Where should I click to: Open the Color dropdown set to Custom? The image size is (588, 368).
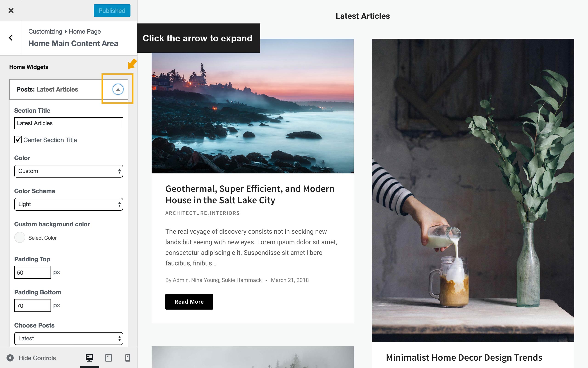point(68,171)
